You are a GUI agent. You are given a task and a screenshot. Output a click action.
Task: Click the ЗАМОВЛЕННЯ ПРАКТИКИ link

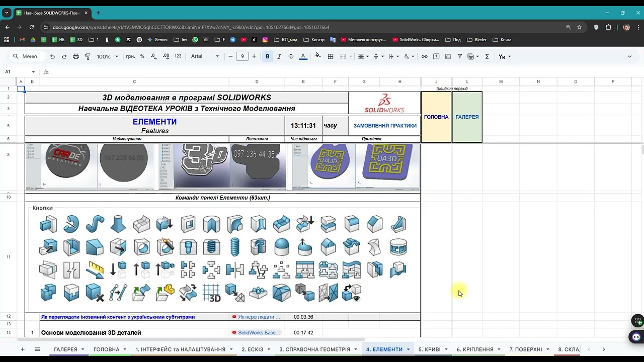tap(385, 126)
